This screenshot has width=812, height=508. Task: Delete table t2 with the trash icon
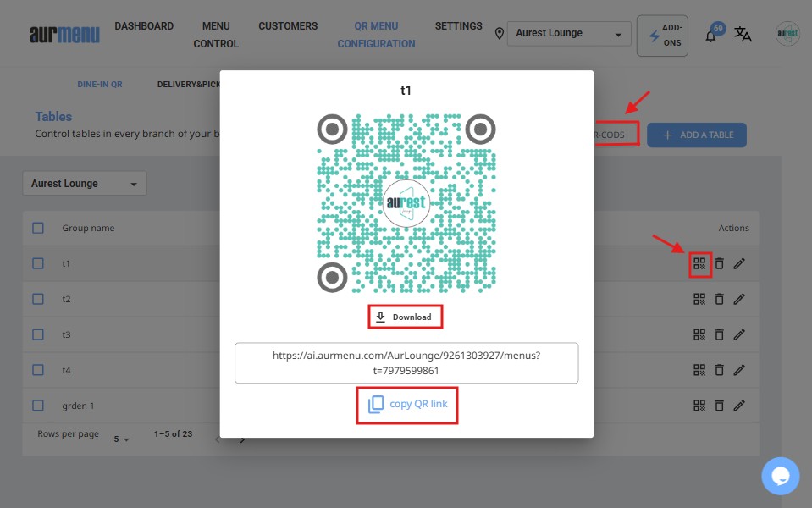pos(719,299)
